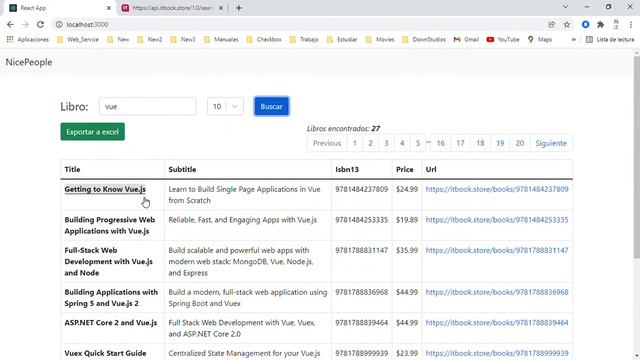The height and width of the screenshot is (360, 640).
Task: Click the Getting to Know Vue.js title
Action: tap(105, 189)
